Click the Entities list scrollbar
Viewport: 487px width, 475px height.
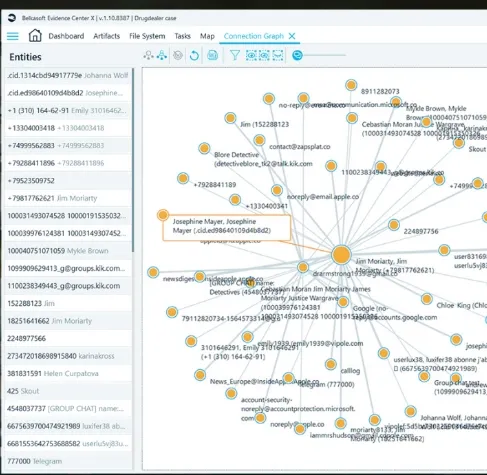point(133,160)
